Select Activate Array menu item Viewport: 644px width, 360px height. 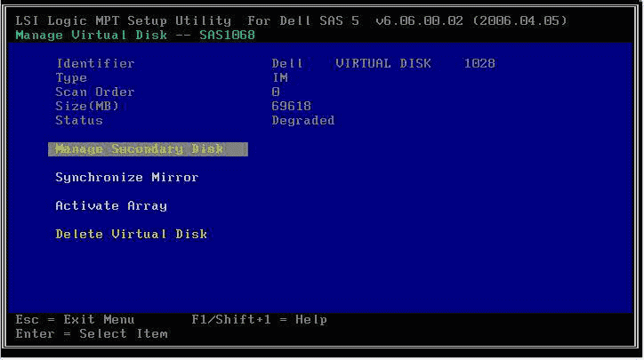pos(111,205)
